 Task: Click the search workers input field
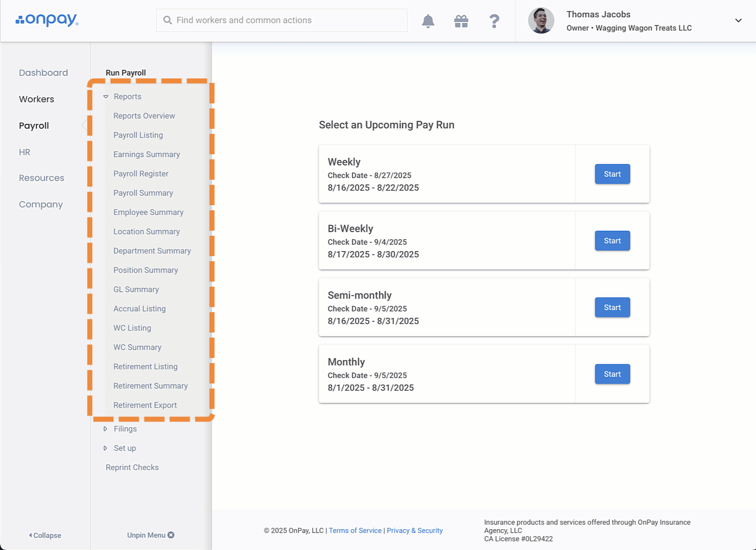pos(282,20)
